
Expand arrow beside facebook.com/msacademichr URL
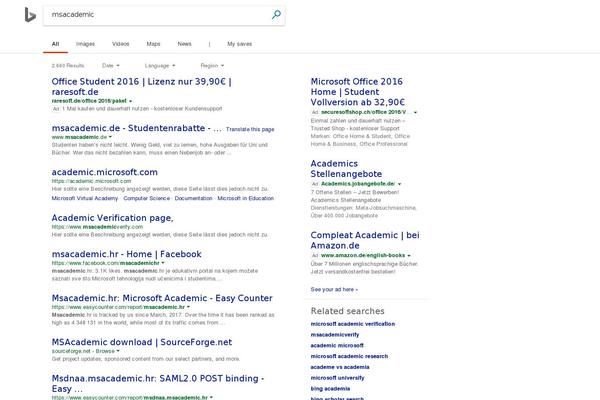[163, 263]
